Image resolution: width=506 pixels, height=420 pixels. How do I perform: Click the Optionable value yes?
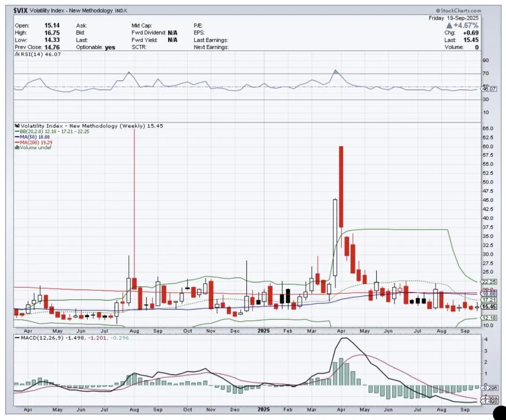110,47
